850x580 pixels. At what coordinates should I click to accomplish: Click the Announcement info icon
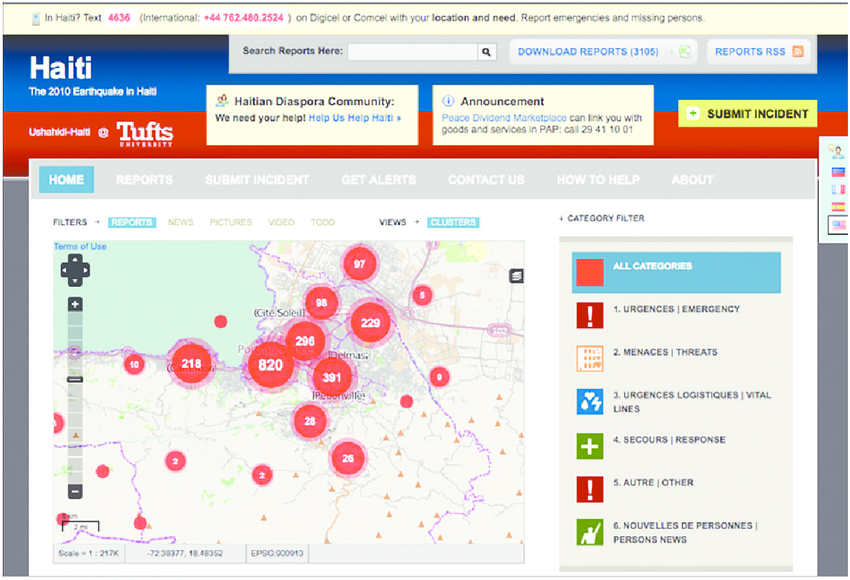click(448, 101)
